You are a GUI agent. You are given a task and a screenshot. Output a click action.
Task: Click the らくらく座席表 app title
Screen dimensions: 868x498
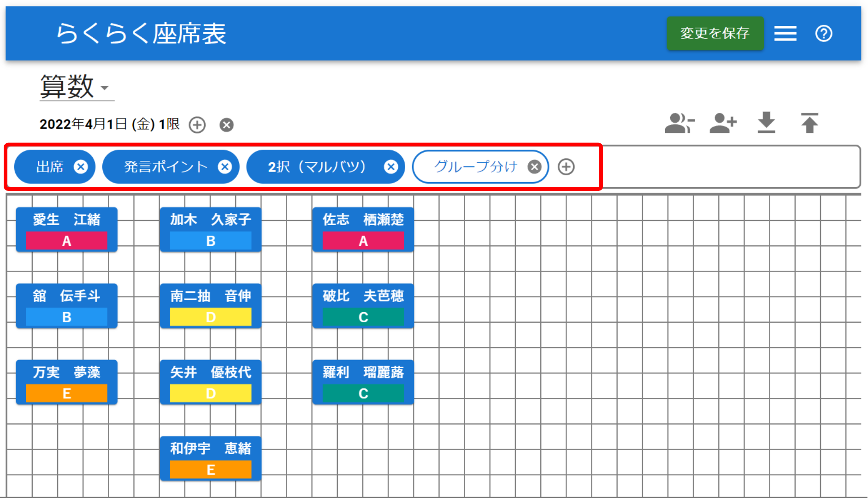click(x=141, y=34)
